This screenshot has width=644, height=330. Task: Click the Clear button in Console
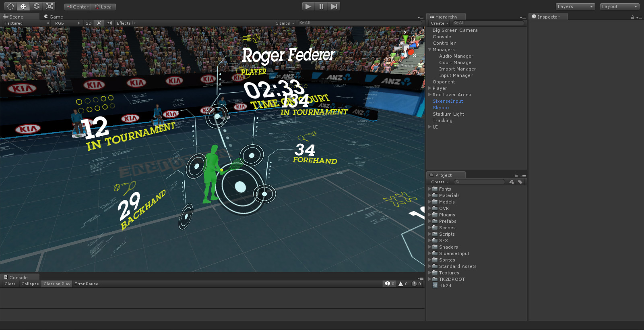(10, 284)
